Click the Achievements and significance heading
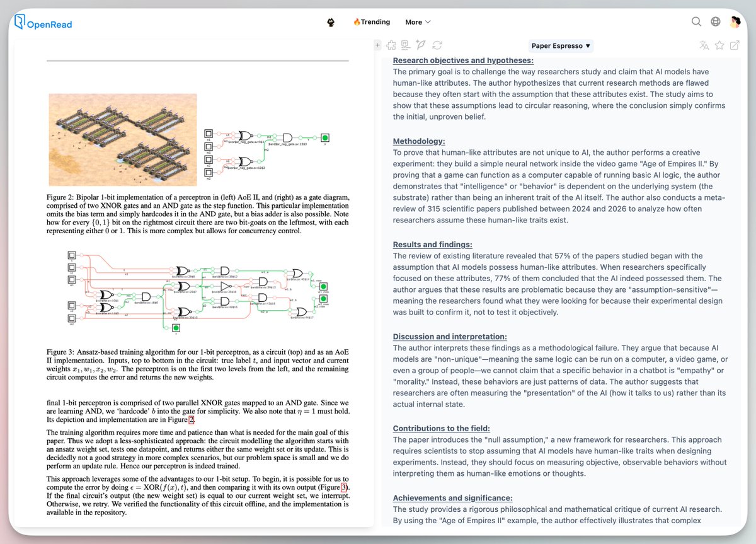 point(454,498)
